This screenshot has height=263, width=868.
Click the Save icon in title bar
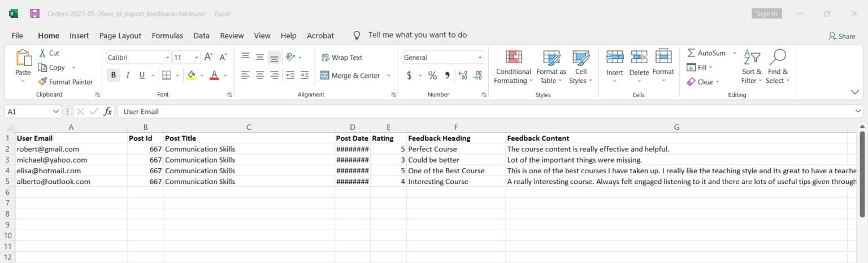tap(34, 14)
